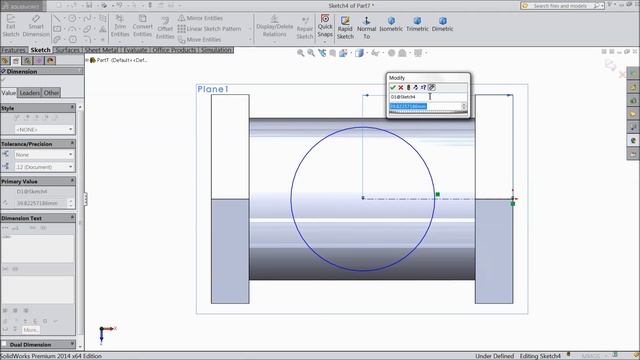The image size is (640, 360).
Task: Open Display/Delete Relations
Action: [274, 26]
